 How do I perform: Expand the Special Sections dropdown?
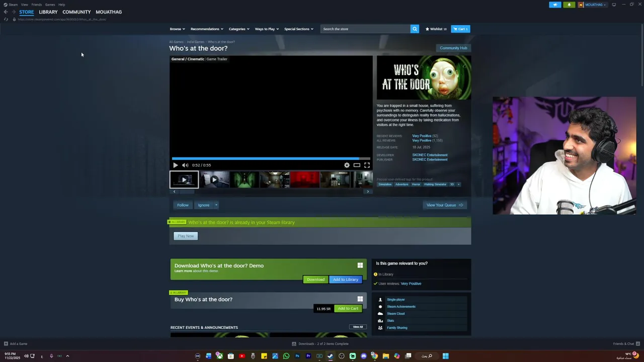point(299,29)
